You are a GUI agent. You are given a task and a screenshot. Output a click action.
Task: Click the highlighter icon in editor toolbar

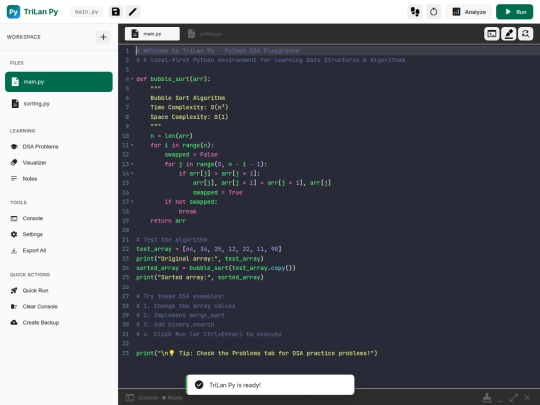click(509, 34)
